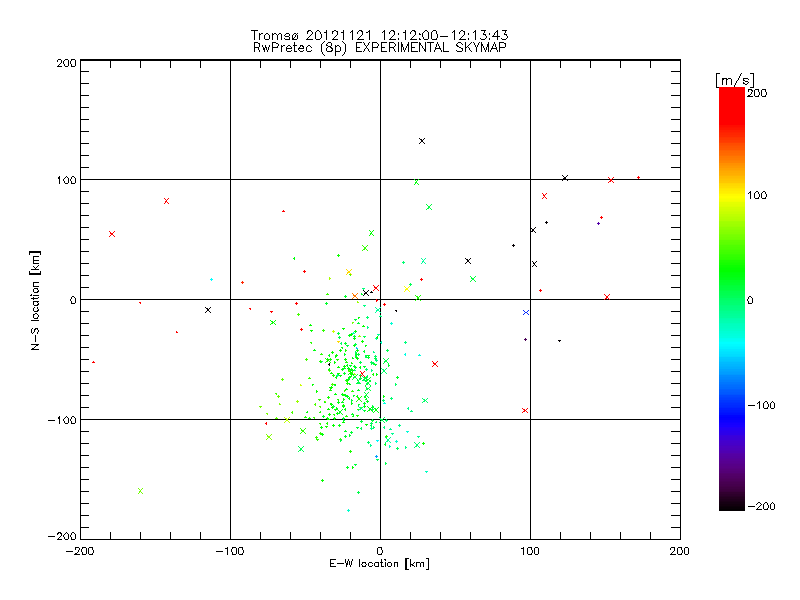Click the x-axis tick label '100'
This screenshot has height=600, width=800.
[530, 551]
